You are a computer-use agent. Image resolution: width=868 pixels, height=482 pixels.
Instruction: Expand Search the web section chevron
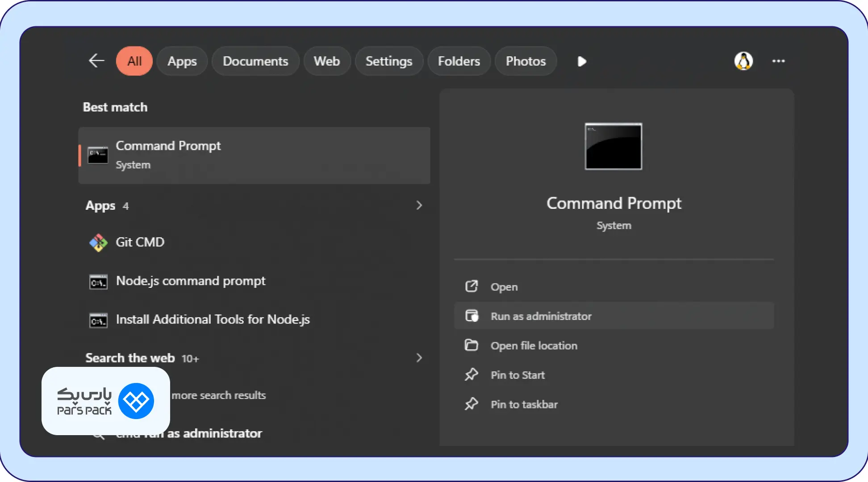pos(419,358)
